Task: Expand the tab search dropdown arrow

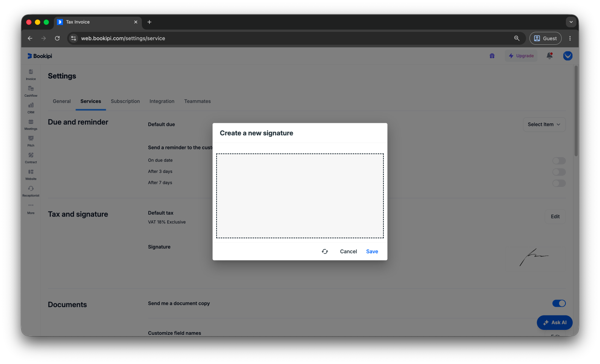Action: (x=571, y=22)
